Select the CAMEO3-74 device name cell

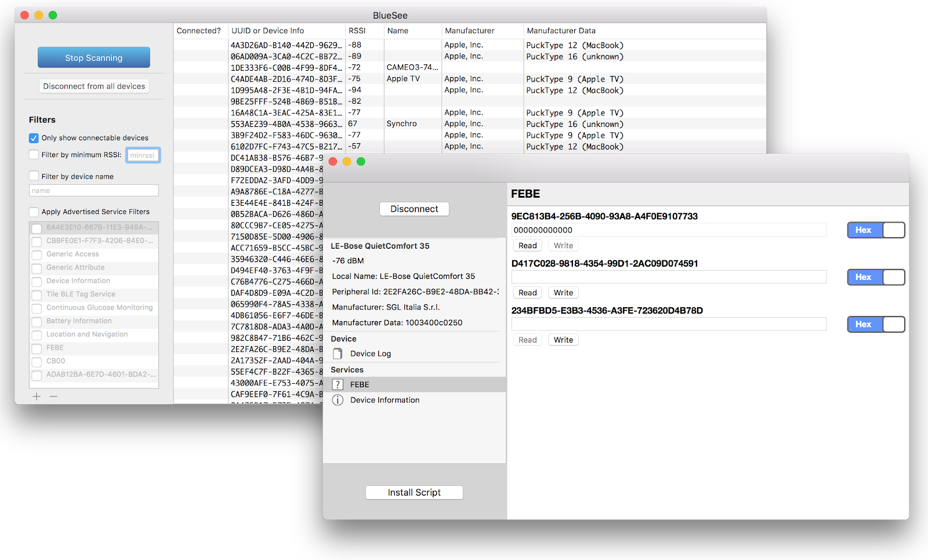(412, 67)
